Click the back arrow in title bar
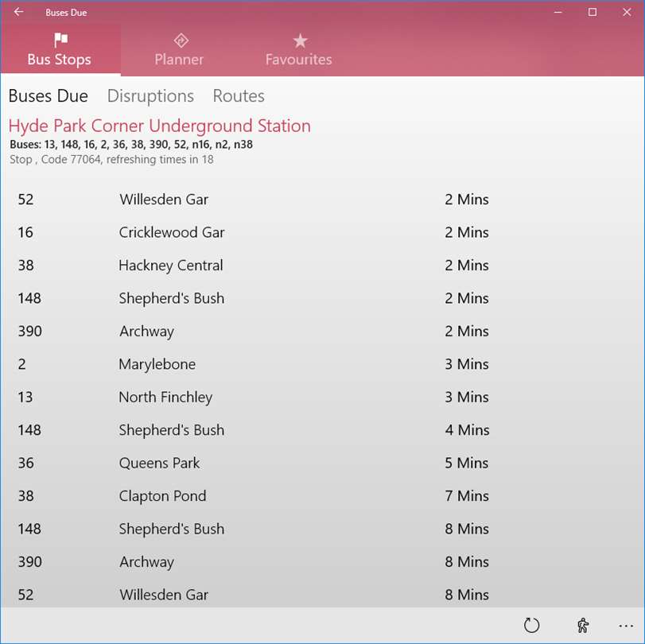 tap(18, 12)
